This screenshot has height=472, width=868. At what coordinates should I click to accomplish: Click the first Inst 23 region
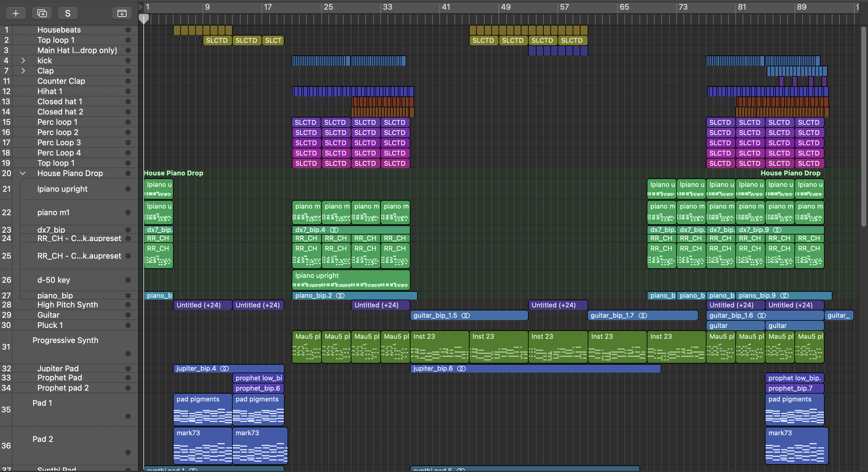(439, 347)
